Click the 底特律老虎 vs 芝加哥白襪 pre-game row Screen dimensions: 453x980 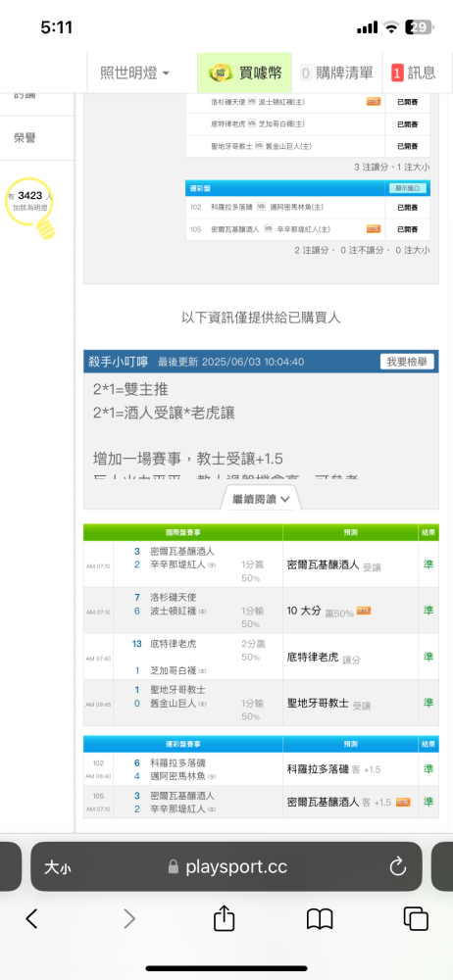click(x=307, y=123)
